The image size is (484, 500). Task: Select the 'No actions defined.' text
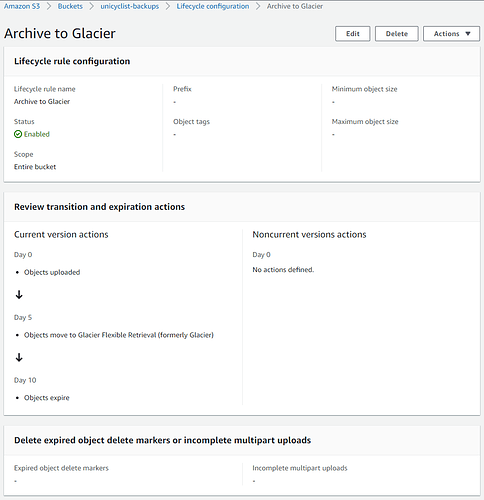click(x=283, y=269)
